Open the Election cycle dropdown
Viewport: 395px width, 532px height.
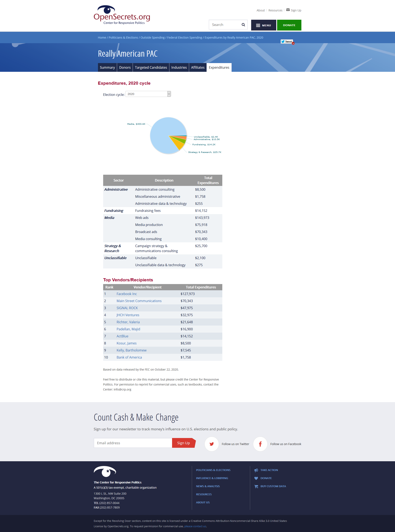click(x=148, y=94)
